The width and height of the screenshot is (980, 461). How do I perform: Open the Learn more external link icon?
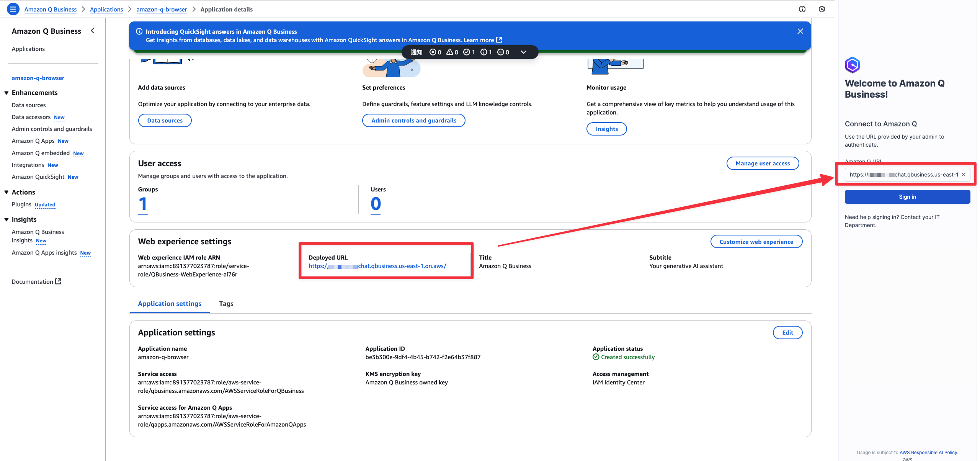coord(499,40)
